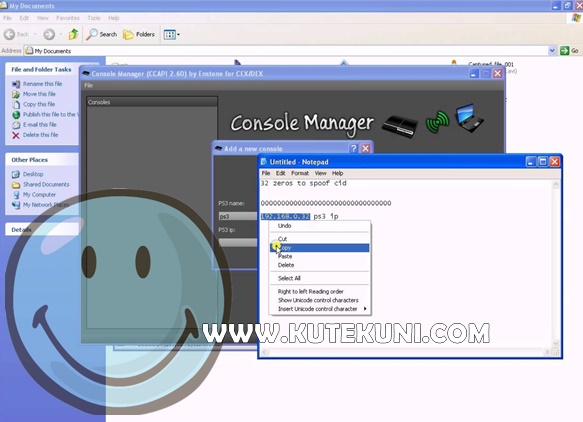Click the PS3 name input field
The width and height of the screenshot is (583, 422).
point(238,216)
